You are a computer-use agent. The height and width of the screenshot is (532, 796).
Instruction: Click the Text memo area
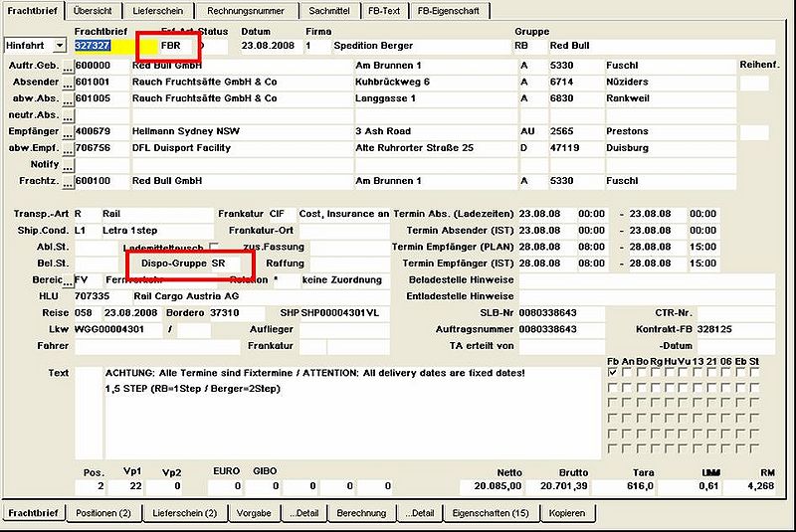coord(352,414)
